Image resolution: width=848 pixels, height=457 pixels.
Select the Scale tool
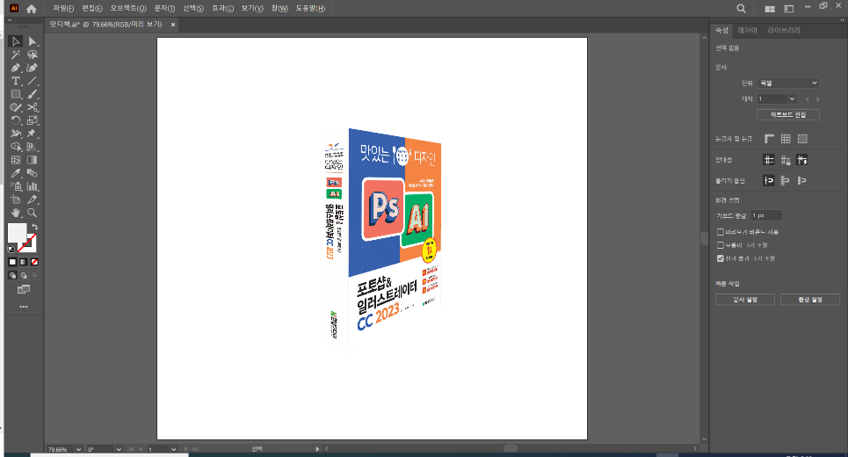click(x=32, y=121)
